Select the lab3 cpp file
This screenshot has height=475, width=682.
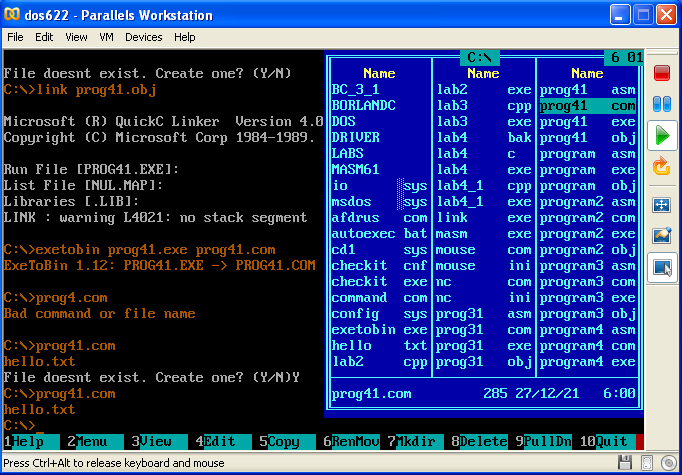pos(484,106)
